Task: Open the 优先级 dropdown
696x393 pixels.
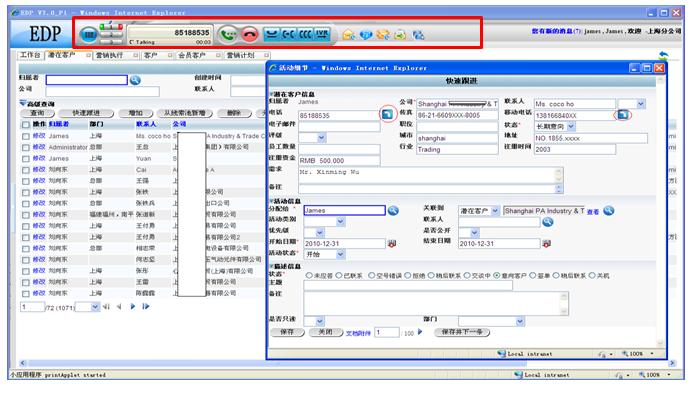Action: (320, 232)
